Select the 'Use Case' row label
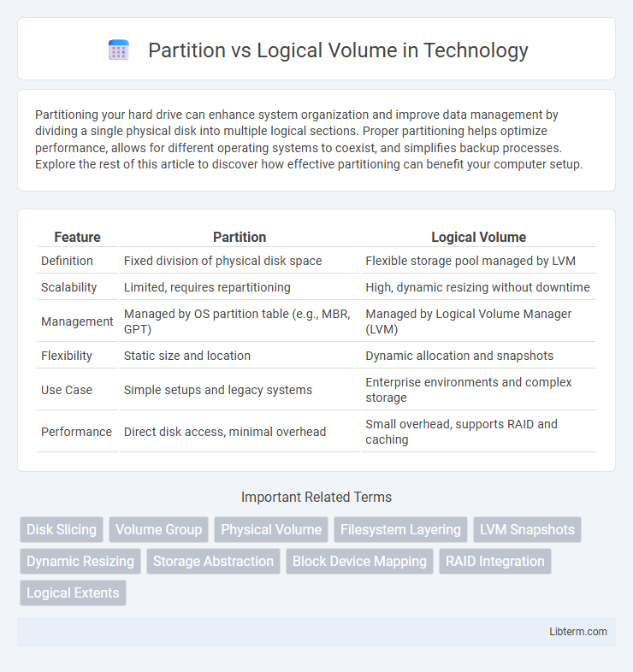This screenshot has width=633, height=672. coord(67,390)
